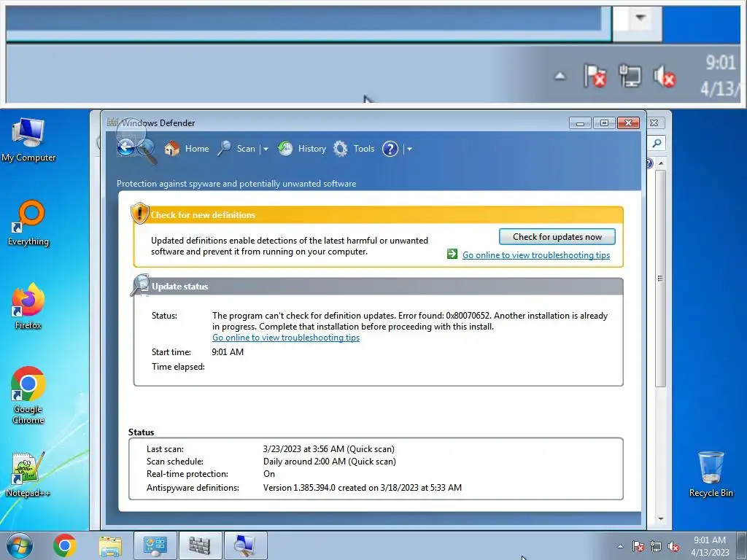
Task: Go back with the Defender back arrow
Action: coord(125,148)
